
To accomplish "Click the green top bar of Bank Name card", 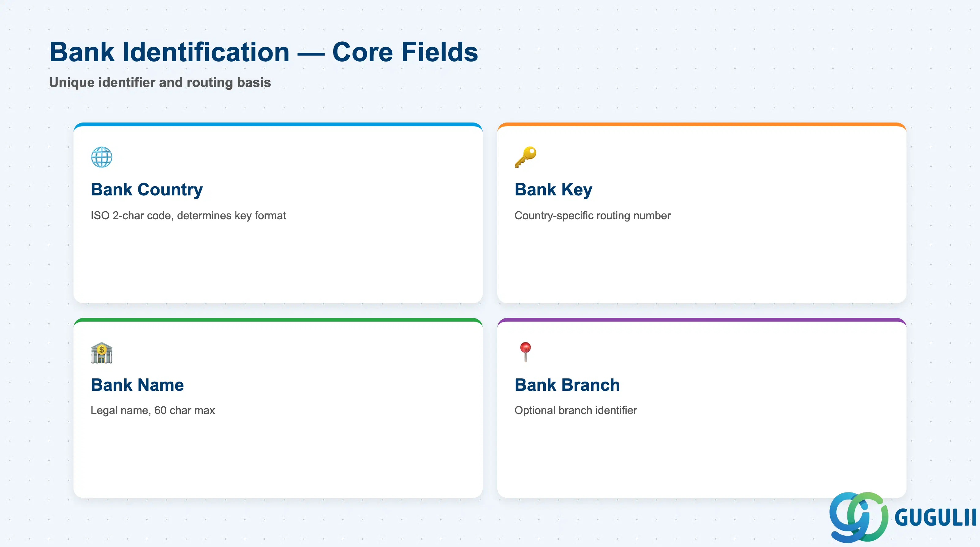I will [278, 320].
